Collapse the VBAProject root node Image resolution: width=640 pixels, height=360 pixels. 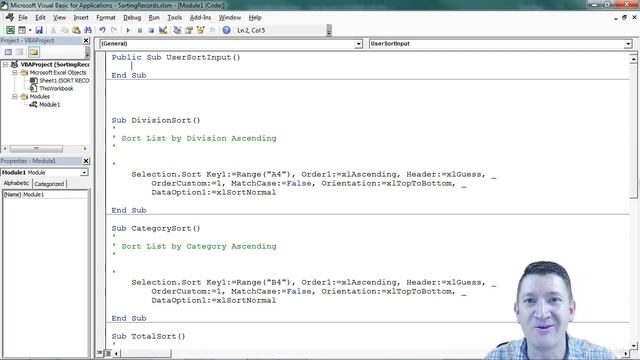[5, 64]
